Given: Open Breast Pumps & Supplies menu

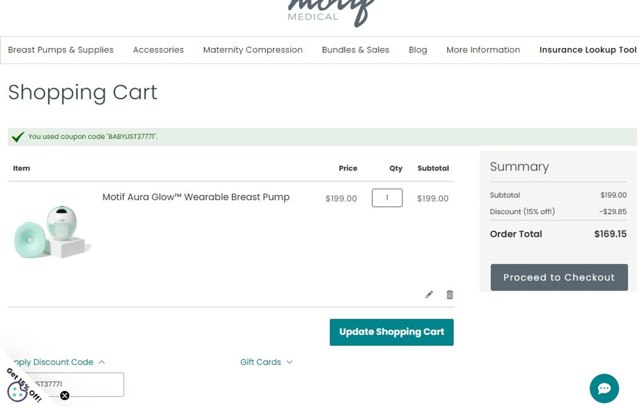Looking at the screenshot, I should [60, 50].
